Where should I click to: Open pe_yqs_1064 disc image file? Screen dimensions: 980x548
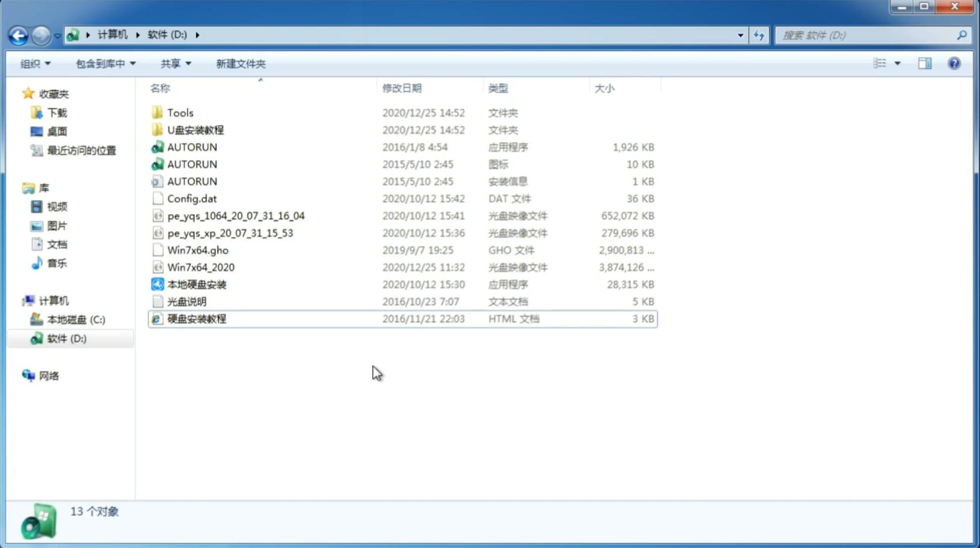coord(236,216)
